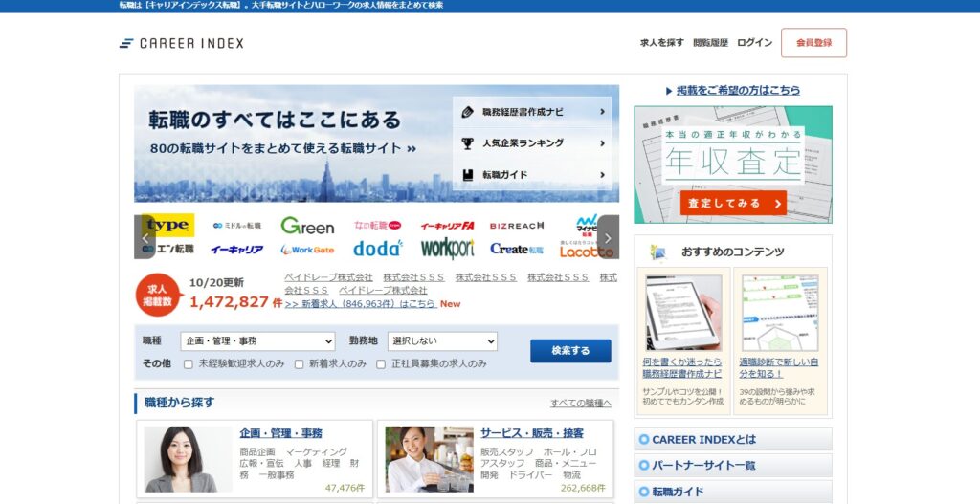
Task: Open 転職ガイド sidebar item
Action: tap(733, 492)
